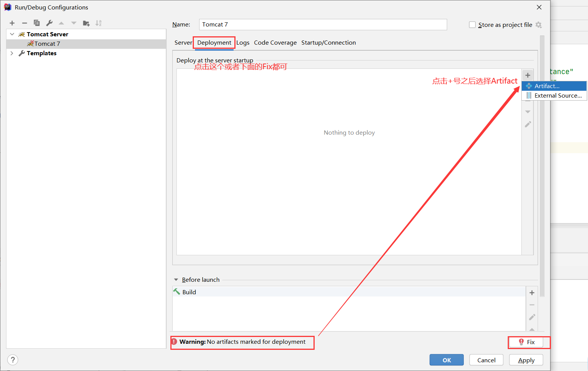588x371 pixels.
Task: Select the Templates tree item
Action: [x=86, y=53]
